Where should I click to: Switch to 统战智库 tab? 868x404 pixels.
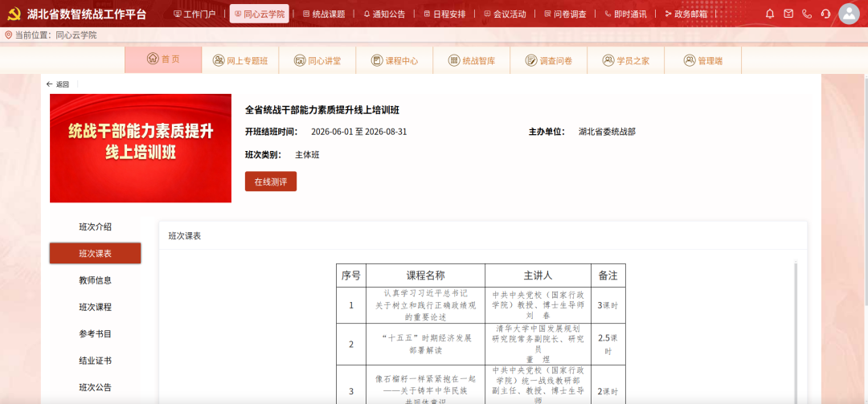point(472,60)
